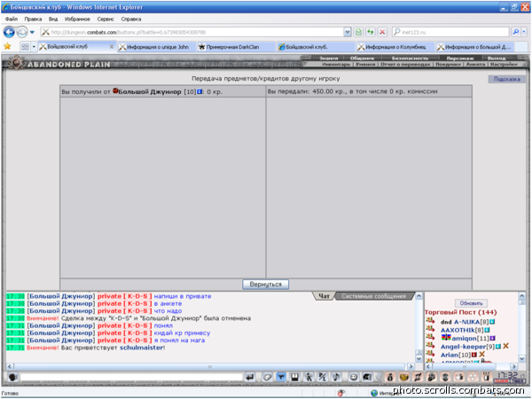Click the address bar URL field
The width and height of the screenshot is (532, 399).
click(192, 32)
